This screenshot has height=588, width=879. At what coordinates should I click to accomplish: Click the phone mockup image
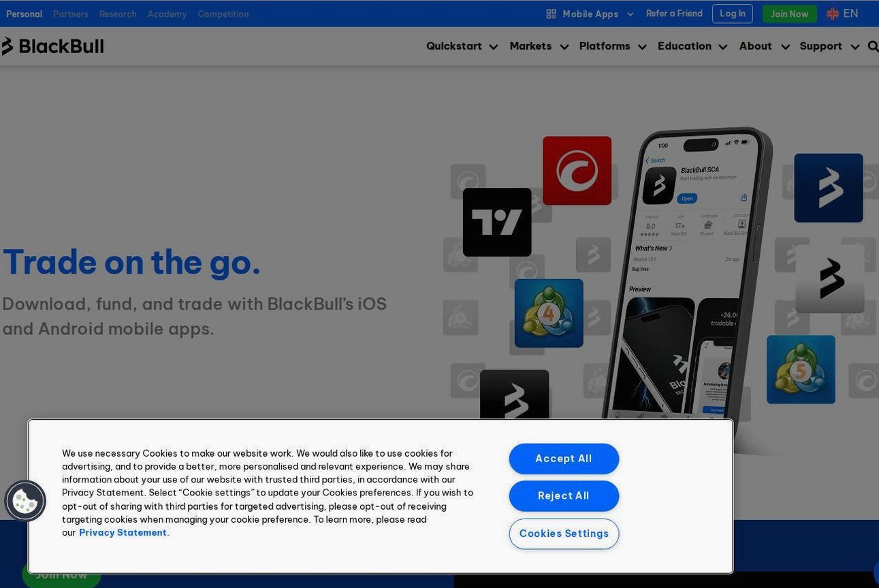(x=688, y=274)
